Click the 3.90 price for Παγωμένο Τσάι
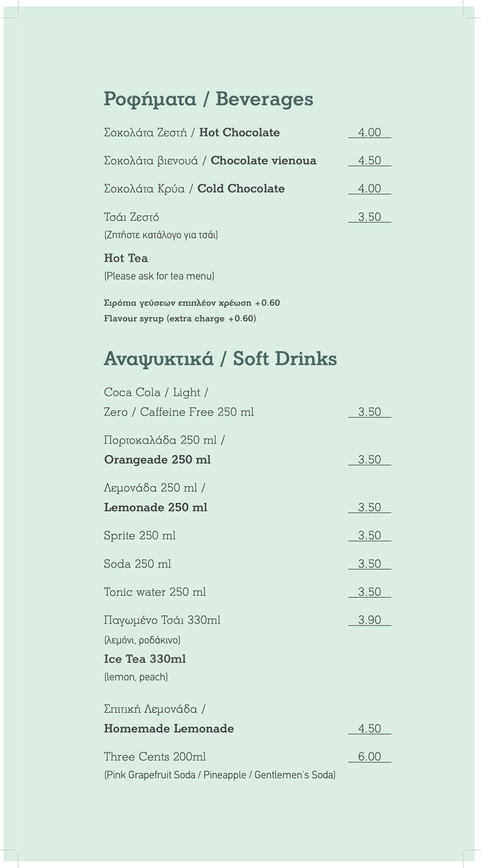 pyautogui.click(x=369, y=620)
